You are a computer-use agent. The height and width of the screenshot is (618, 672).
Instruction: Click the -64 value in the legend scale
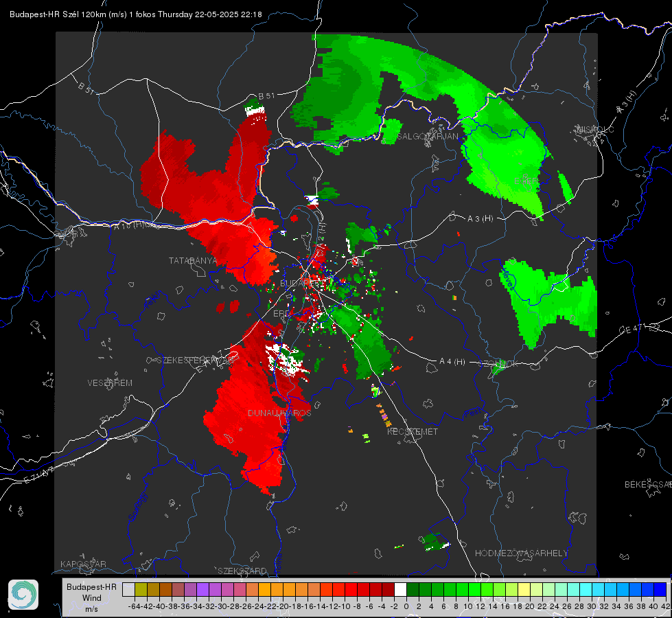(x=135, y=606)
